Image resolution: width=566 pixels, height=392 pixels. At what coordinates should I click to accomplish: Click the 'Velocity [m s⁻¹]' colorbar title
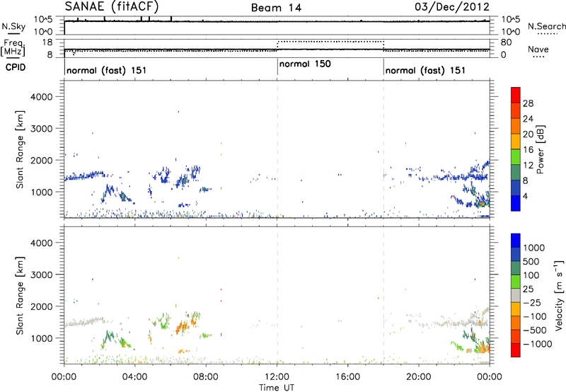(x=558, y=295)
